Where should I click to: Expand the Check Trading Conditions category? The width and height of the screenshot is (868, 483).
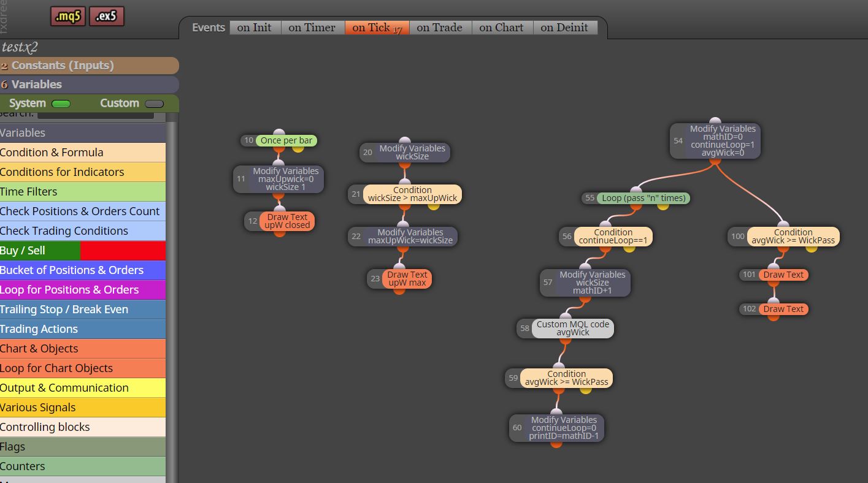83,231
